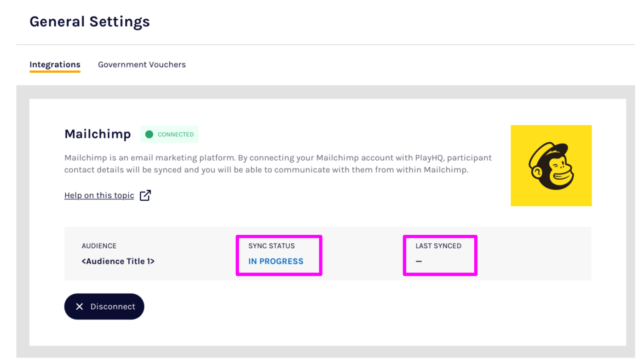Viewport: 644px width, 362px height.
Task: Switch to Government Vouchers tab
Action: pyautogui.click(x=142, y=64)
